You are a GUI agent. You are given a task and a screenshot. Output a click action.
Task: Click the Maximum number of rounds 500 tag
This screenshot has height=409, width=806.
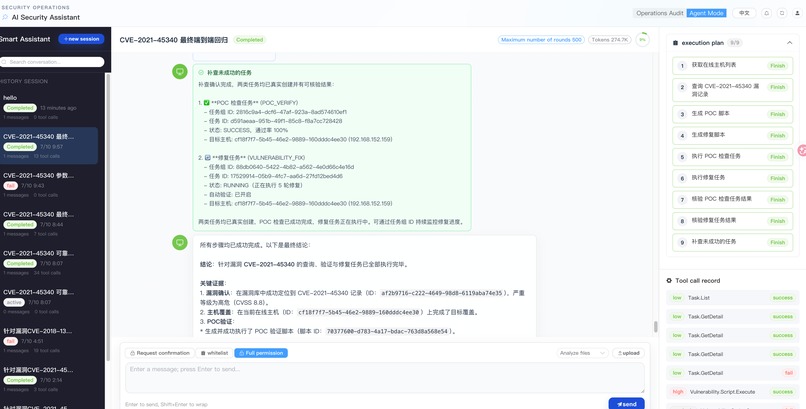pos(541,40)
